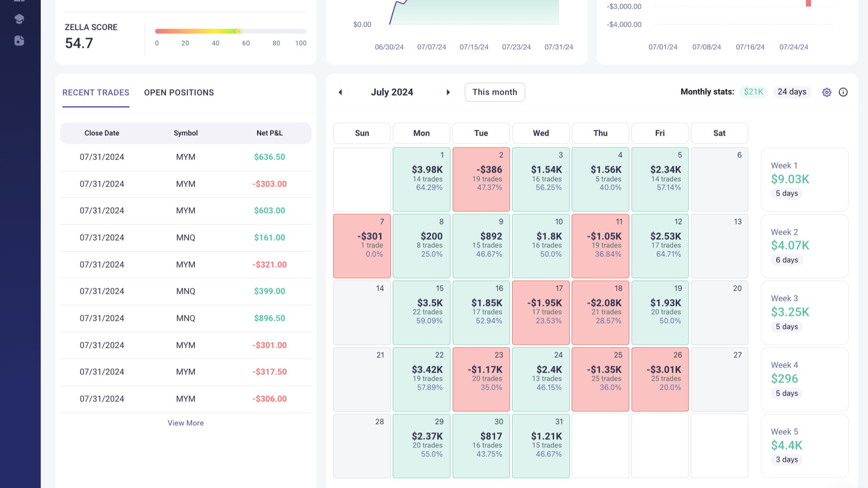Open July 1 day cell $3.98K
Screen dimensions: 868x488
click(421, 179)
